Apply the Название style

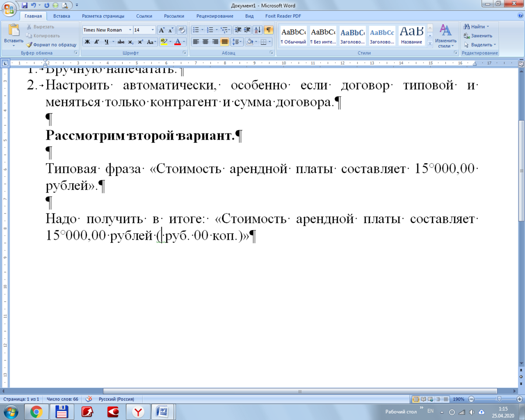tap(412, 36)
